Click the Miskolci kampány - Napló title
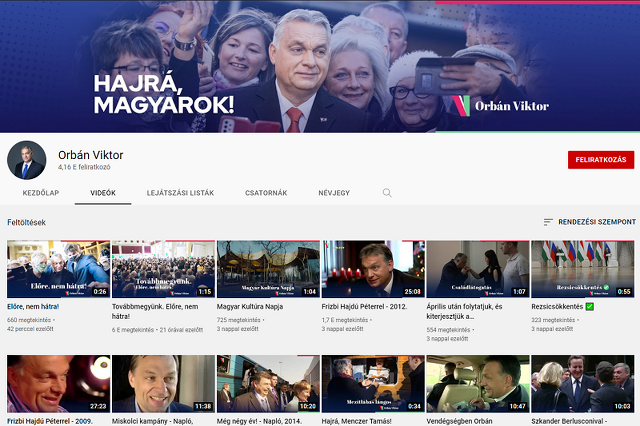 (x=153, y=421)
